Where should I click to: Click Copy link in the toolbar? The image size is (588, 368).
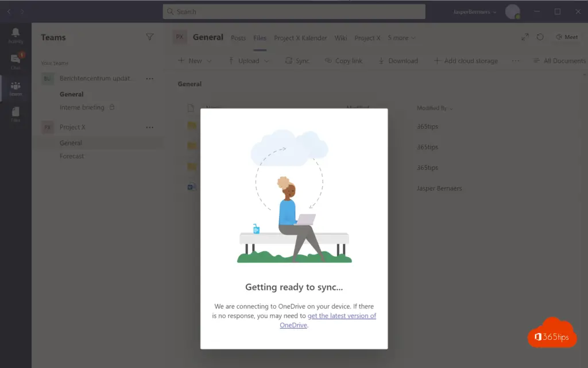[343, 61]
